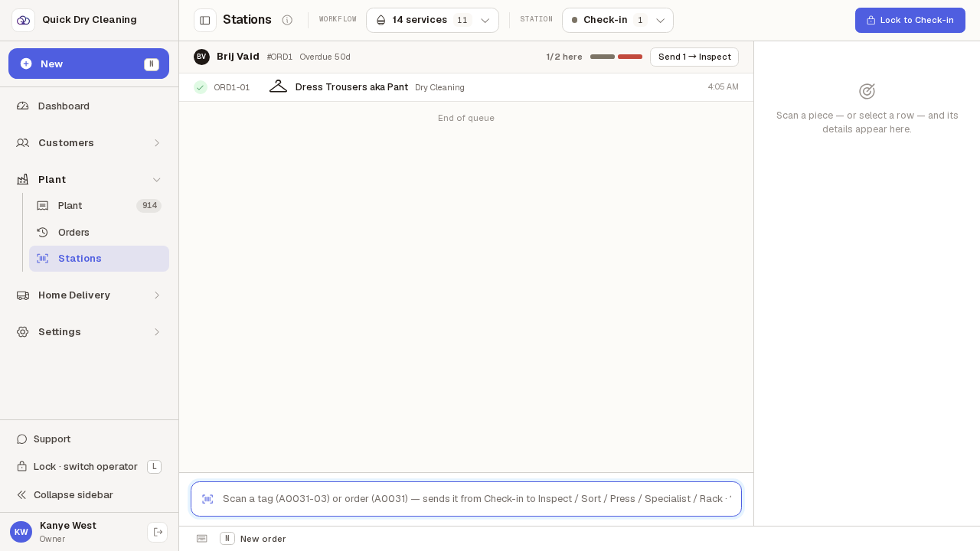980x551 pixels.
Task: Click the BV avatar for Brij Vaid
Action: 201,57
